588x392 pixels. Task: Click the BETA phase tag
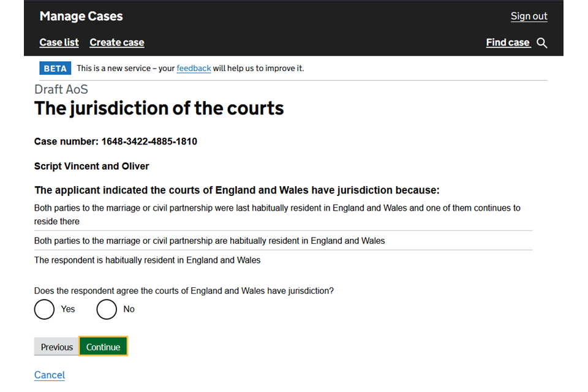(55, 69)
